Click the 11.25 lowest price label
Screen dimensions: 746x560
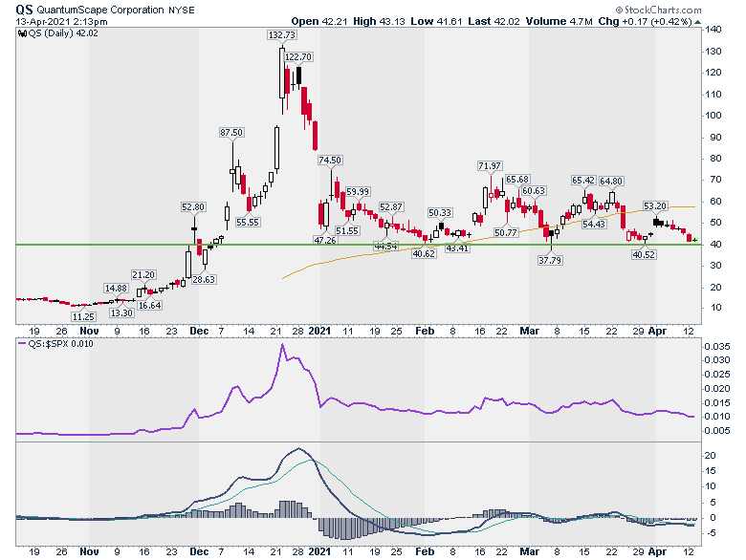pos(83,316)
